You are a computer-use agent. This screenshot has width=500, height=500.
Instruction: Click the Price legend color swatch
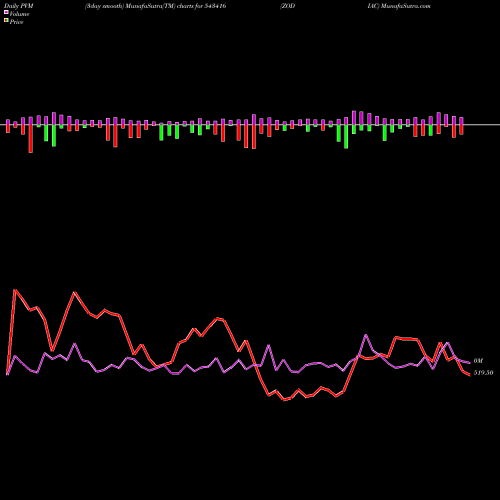coord(6,21)
